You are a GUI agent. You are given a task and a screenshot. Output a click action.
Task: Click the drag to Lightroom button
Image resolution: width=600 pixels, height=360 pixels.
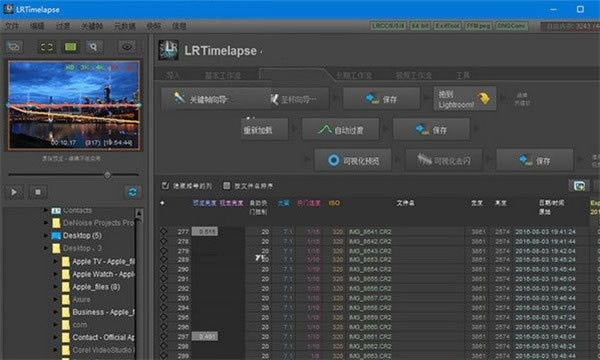[465, 99]
